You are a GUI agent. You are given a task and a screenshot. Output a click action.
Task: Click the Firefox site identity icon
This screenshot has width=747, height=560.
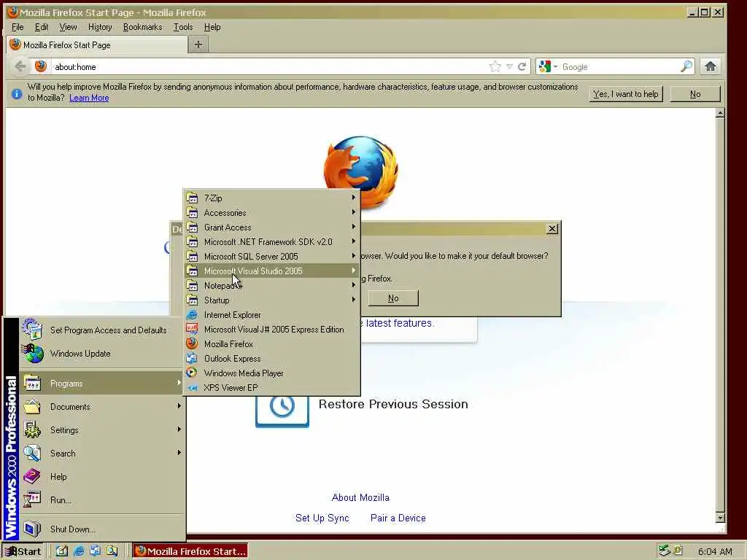[x=41, y=66]
